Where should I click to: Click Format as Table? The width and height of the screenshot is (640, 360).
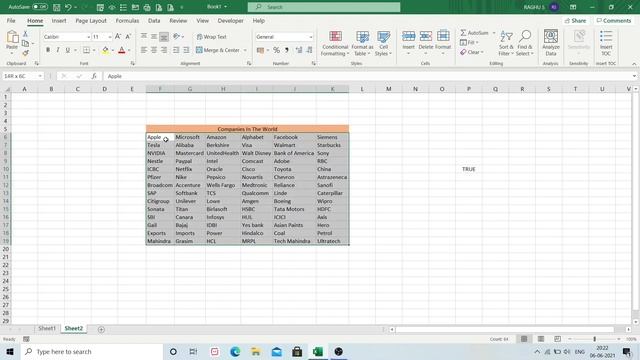point(362,43)
